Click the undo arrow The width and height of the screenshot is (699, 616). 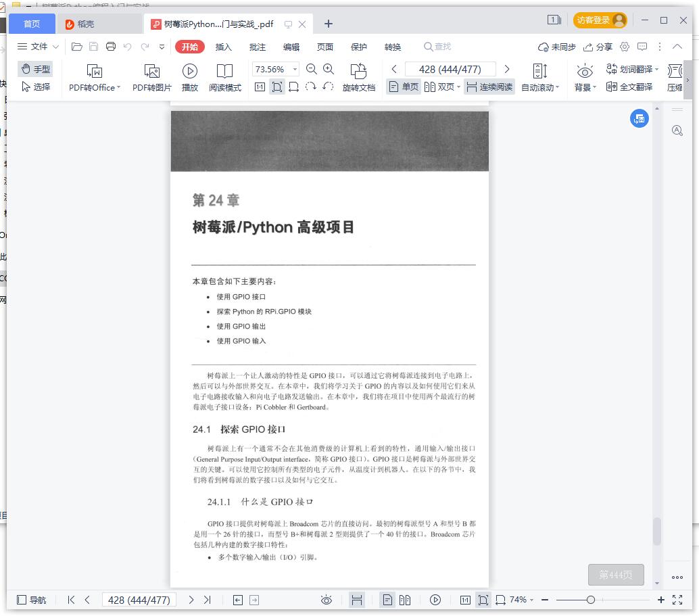pyautogui.click(x=128, y=47)
